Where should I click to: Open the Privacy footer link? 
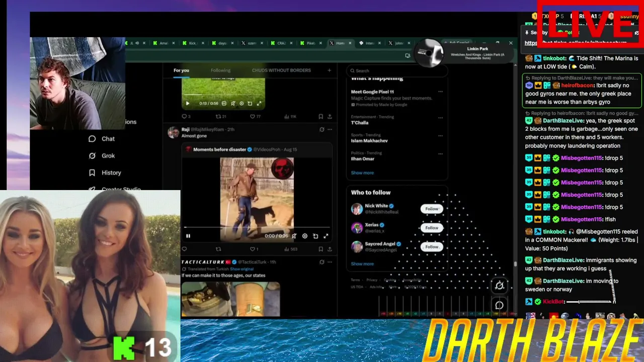coord(372,280)
